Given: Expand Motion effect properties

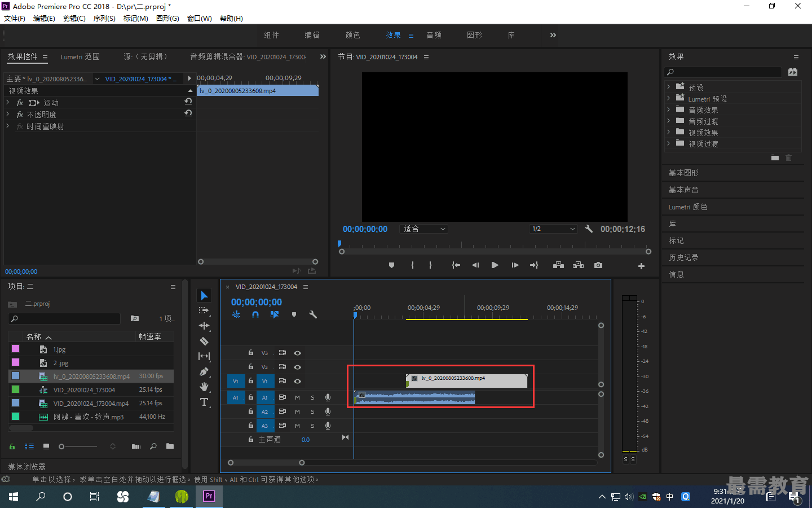Looking at the screenshot, I should (x=8, y=102).
